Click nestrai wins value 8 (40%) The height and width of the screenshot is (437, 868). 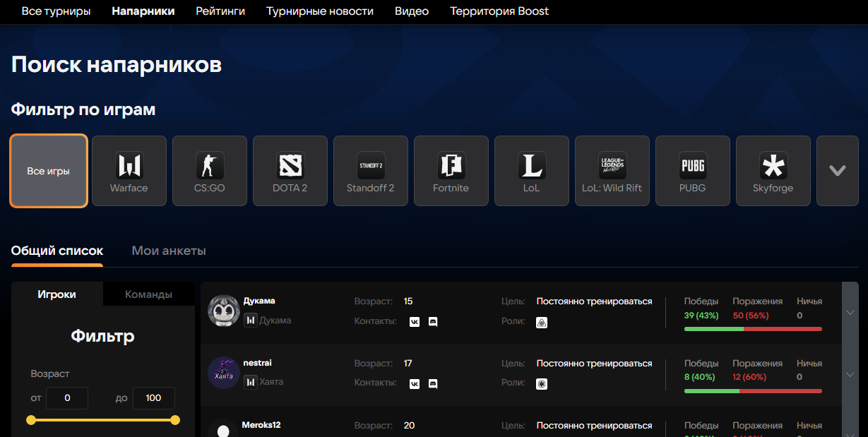[699, 377]
